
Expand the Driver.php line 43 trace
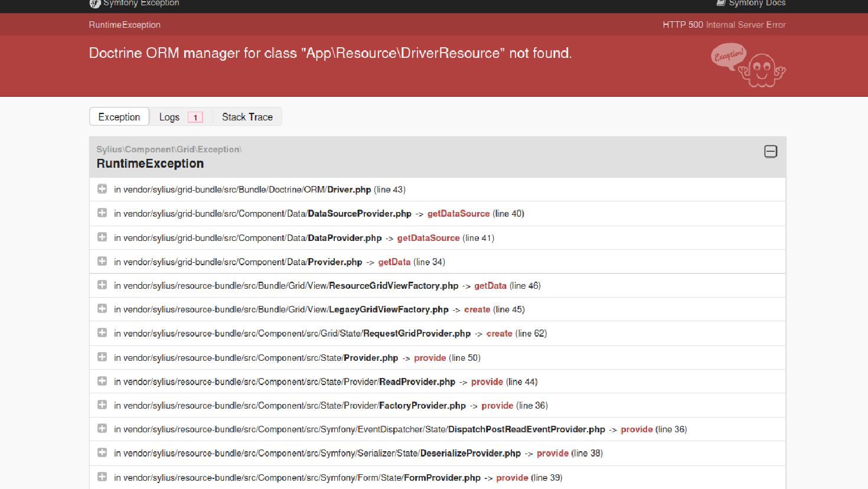click(x=102, y=189)
